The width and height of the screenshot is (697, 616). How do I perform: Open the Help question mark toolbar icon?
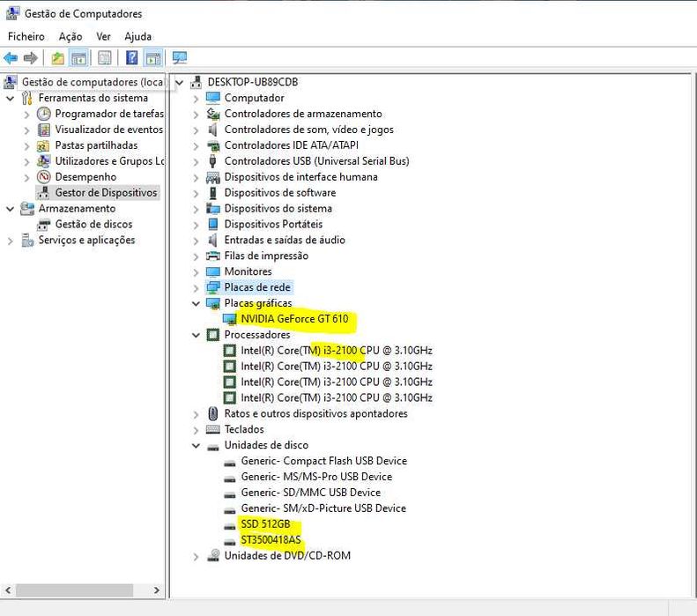pyautogui.click(x=131, y=58)
